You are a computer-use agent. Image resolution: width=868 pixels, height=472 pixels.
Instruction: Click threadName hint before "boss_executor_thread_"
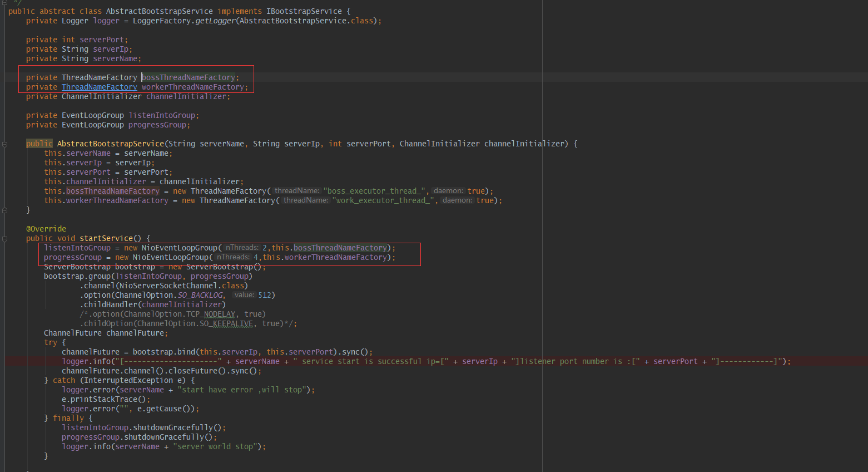point(297,191)
